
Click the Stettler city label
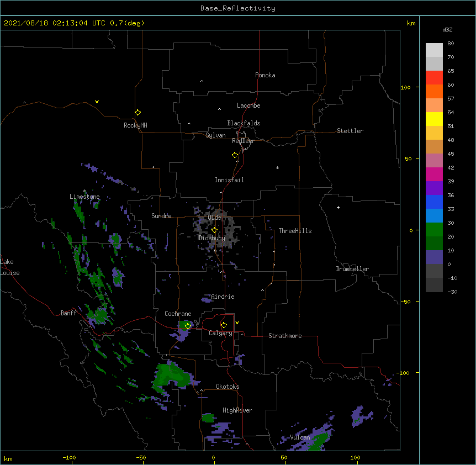click(x=350, y=131)
